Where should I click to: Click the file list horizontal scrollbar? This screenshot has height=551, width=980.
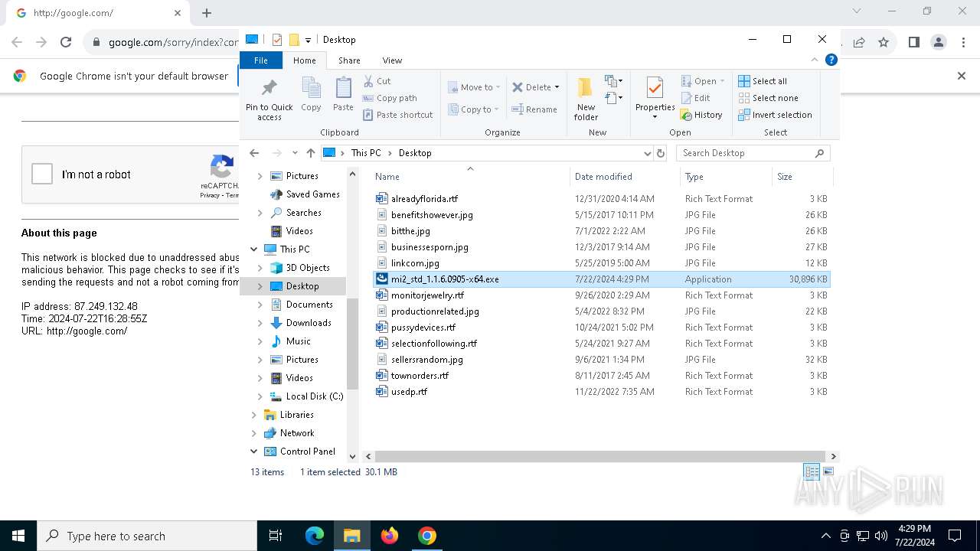599,456
